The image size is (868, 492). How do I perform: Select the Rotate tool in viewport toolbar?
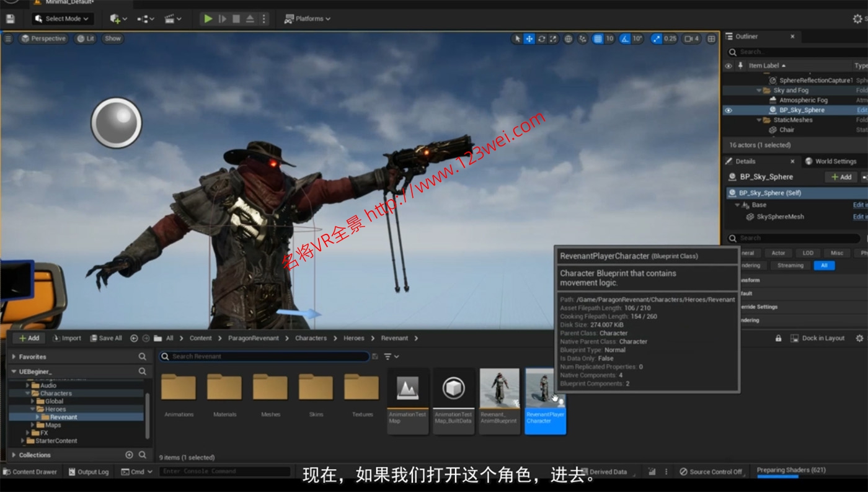click(542, 38)
